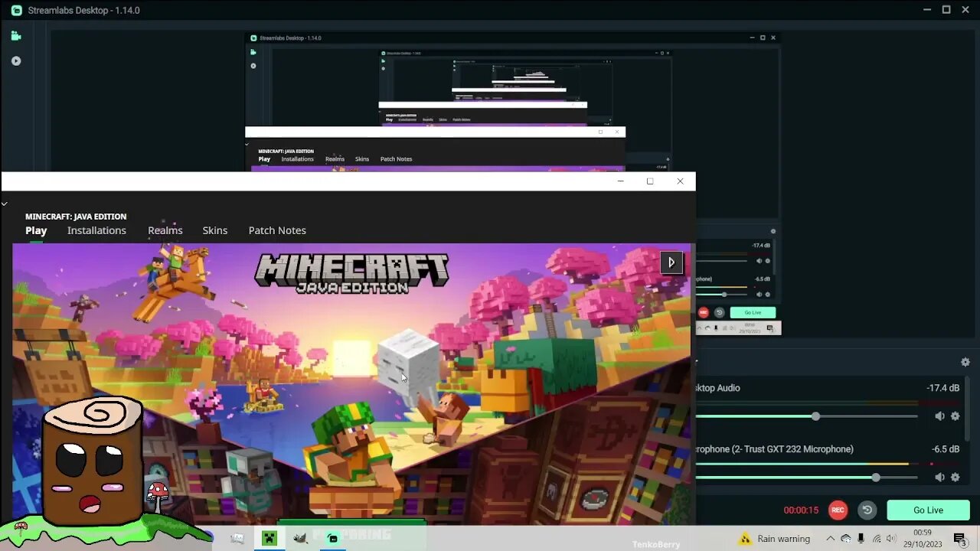Click Installations in the mirrored preview launcher
980x551 pixels.
point(297,159)
